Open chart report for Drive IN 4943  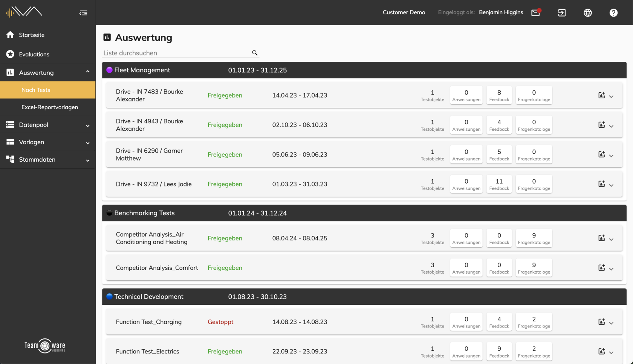pyautogui.click(x=602, y=125)
